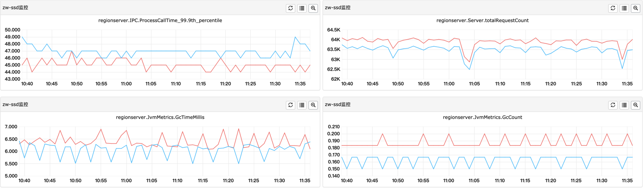Image resolution: width=644 pixels, height=190 pixels.
Task: Click the regionserver.JvmMetrics.GcTimeMillis chart title
Action: [160, 117]
